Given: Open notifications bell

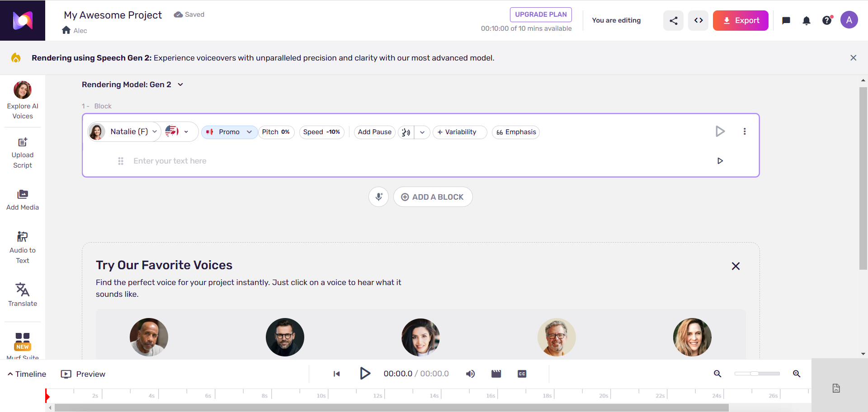Looking at the screenshot, I should tap(807, 20).
